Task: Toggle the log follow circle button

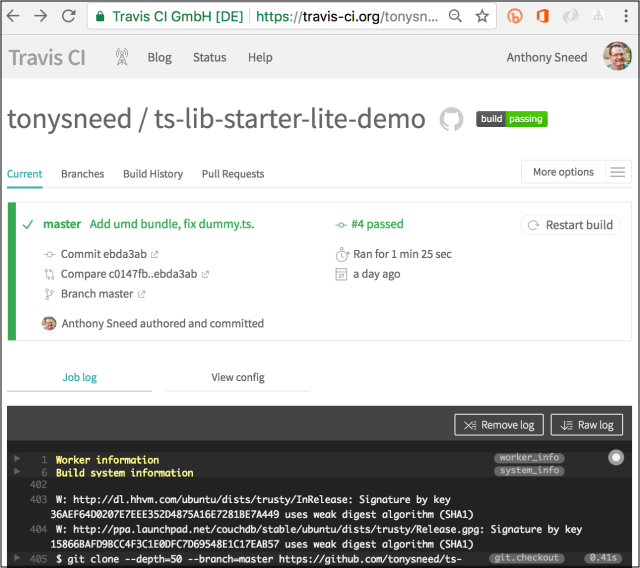Action: coord(615,457)
